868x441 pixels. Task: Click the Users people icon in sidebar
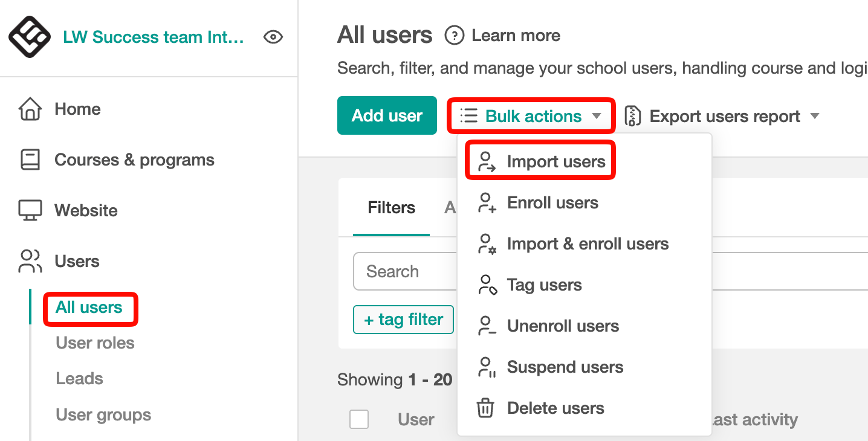(30, 262)
